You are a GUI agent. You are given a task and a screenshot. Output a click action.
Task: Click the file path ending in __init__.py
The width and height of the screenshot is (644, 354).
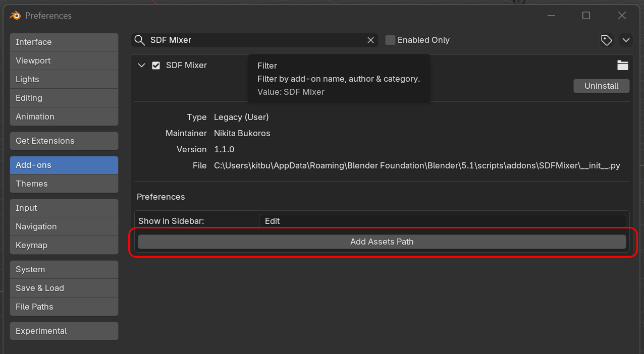coord(417,165)
